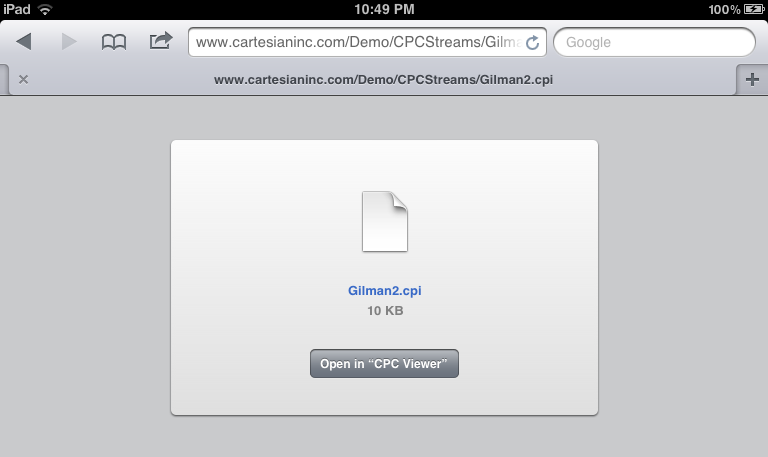768x457 pixels.
Task: Close the Gilman2.cpi tab with the X
Action: [x=23, y=79]
